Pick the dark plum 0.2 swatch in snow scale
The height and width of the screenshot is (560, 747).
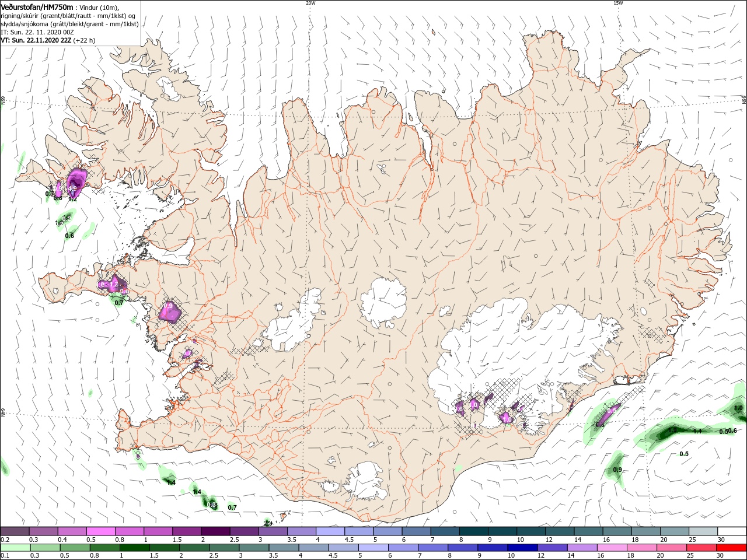click(15, 531)
